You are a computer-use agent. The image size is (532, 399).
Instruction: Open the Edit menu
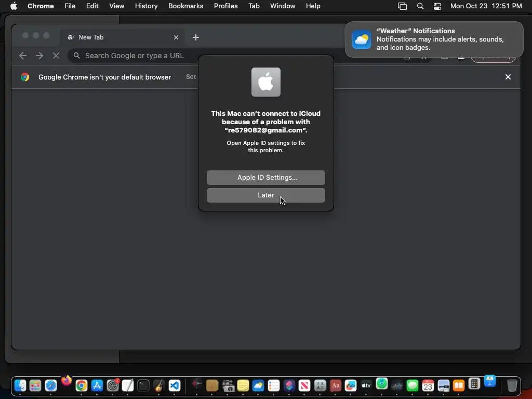92,6
